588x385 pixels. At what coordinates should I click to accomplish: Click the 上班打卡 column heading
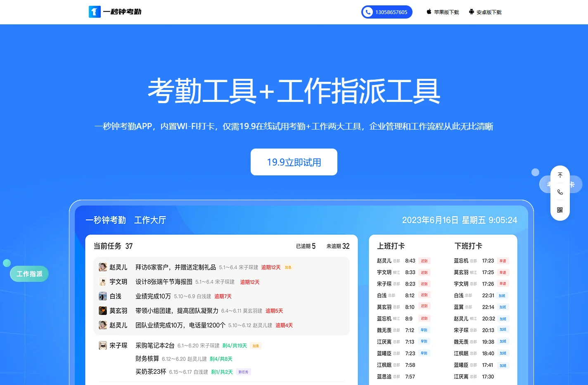click(391, 246)
